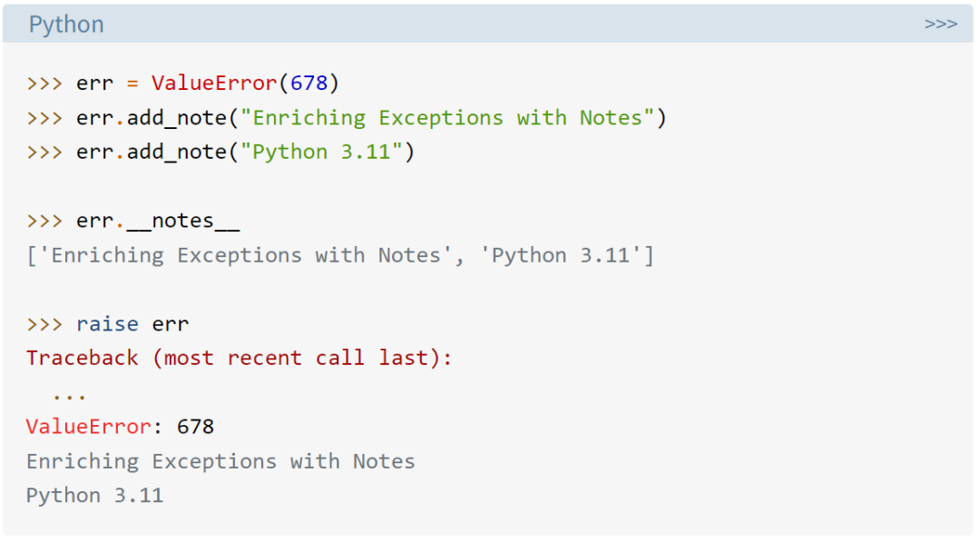This screenshot has width=980, height=543.
Task: Click the ellipsis line in traceback
Action: point(69,397)
